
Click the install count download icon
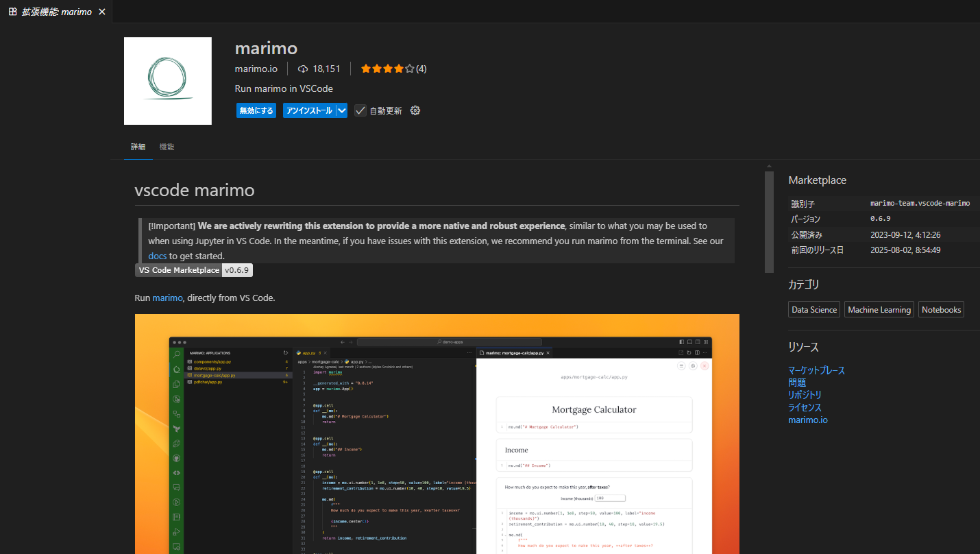[303, 69]
